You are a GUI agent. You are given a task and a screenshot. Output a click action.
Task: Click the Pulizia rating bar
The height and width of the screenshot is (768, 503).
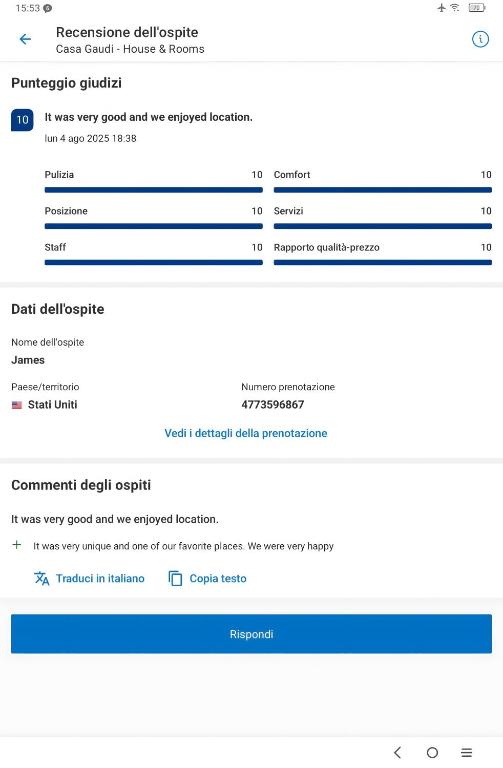[x=154, y=190]
